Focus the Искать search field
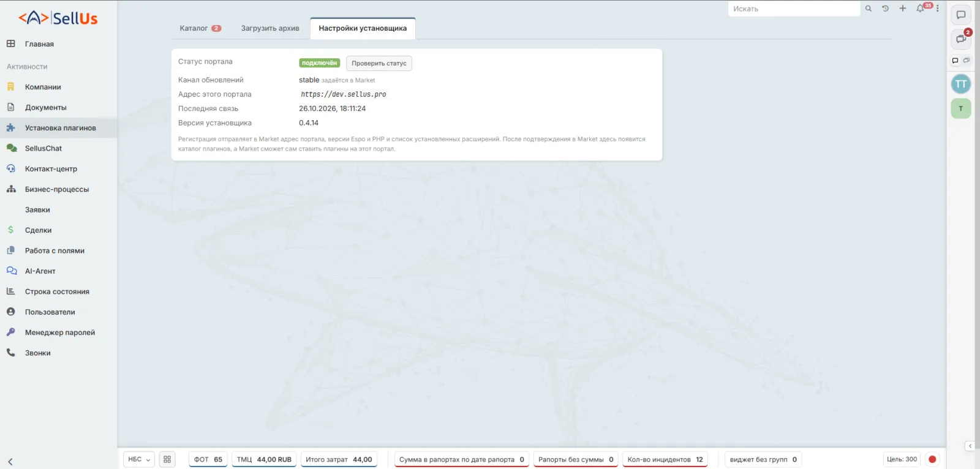Image resolution: width=980 pixels, height=469 pixels. [794, 9]
